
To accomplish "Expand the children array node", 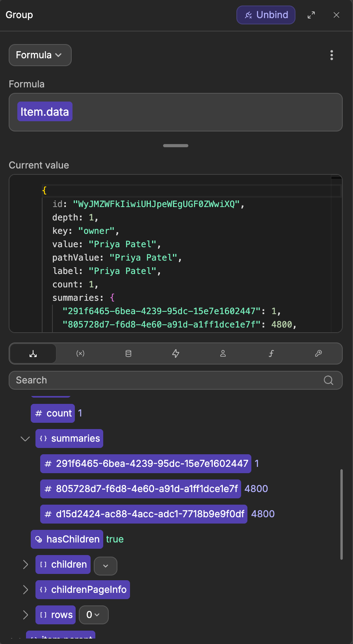I will click(x=26, y=564).
